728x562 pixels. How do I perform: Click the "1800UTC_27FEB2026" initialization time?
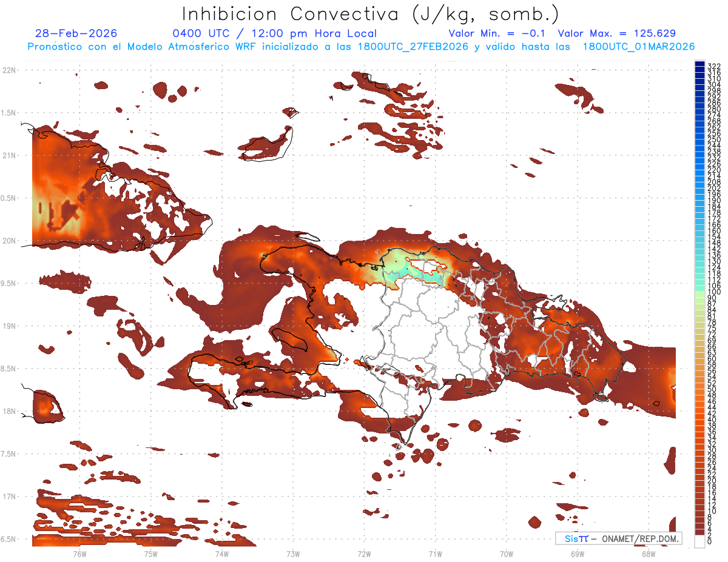(413, 47)
